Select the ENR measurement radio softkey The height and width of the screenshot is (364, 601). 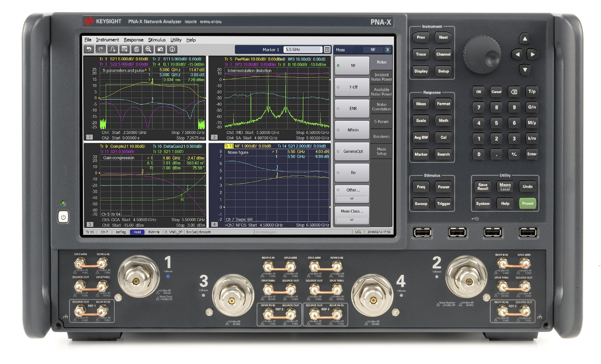352,109
